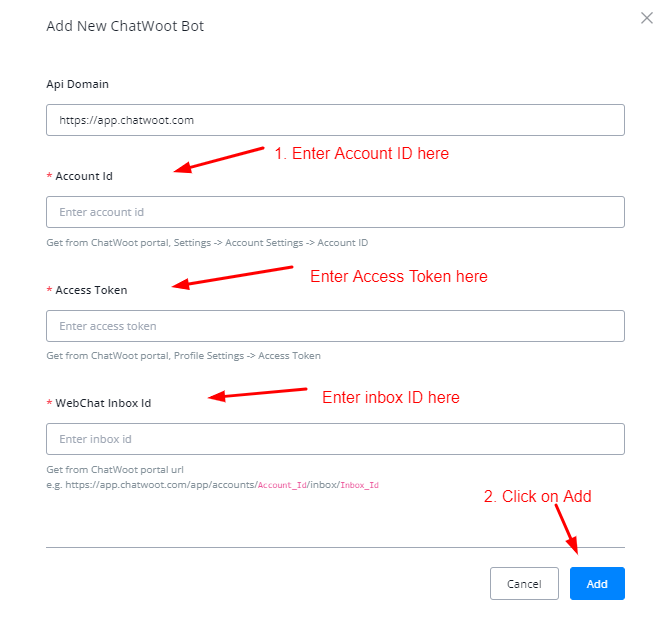The image size is (660, 618).
Task: Click the pink Inbox_Id code text
Action: coord(359,485)
